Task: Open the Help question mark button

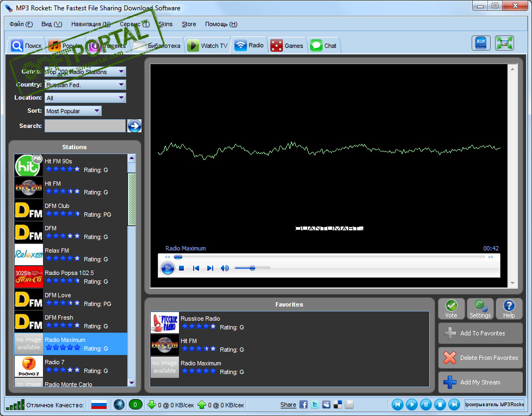Action: point(509,309)
